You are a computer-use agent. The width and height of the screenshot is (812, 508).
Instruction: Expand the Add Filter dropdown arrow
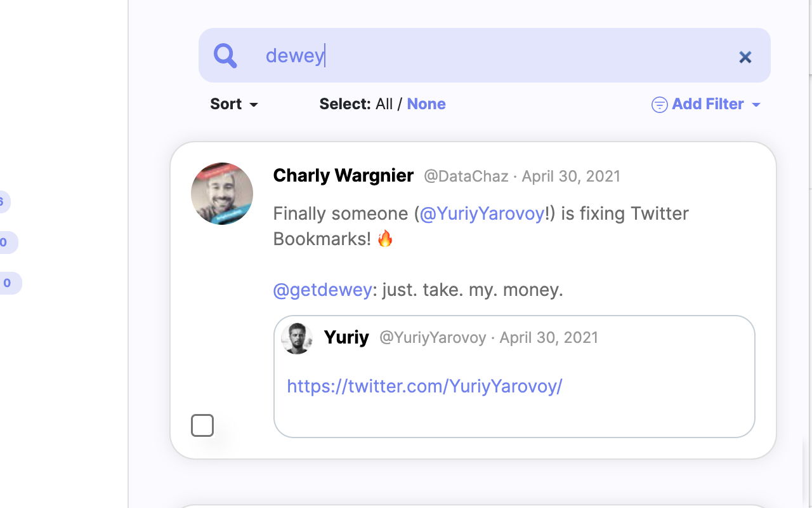pos(756,105)
